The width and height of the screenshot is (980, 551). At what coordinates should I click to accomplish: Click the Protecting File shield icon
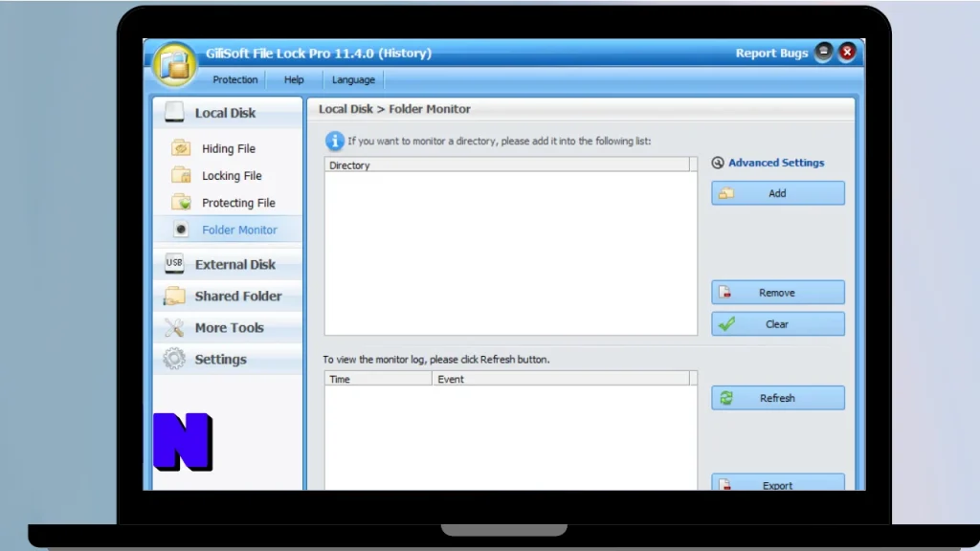[181, 203]
